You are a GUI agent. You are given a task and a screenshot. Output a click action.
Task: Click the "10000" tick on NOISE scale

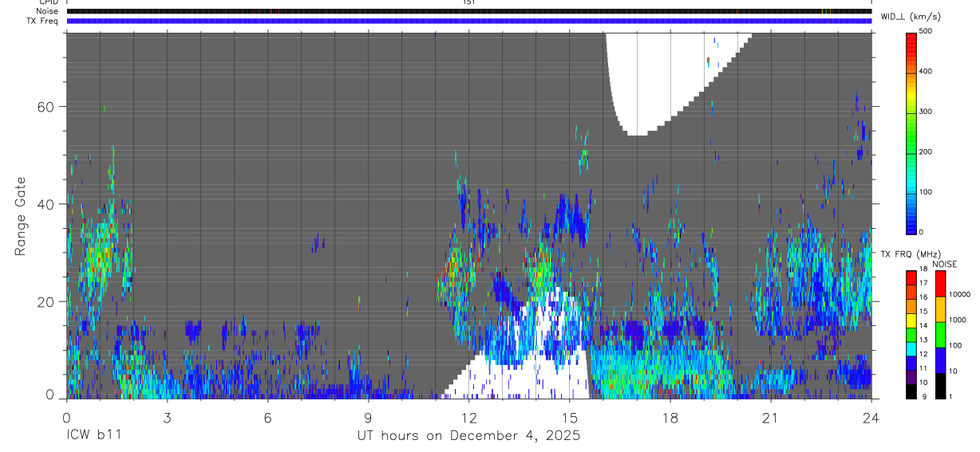click(958, 294)
